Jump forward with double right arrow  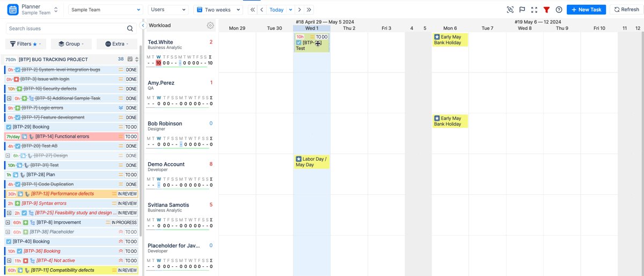(x=309, y=10)
